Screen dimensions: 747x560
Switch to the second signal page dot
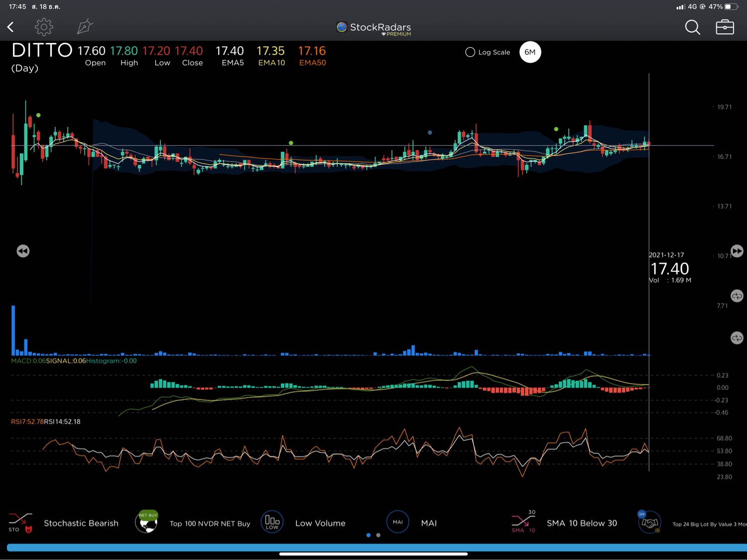pyautogui.click(x=378, y=535)
